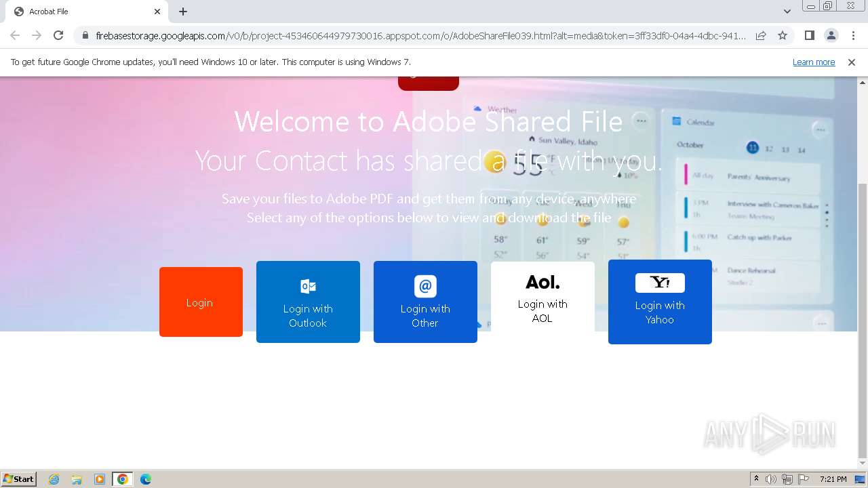Open the network tray icon
Viewport: 868px width, 488px height.
click(x=787, y=479)
